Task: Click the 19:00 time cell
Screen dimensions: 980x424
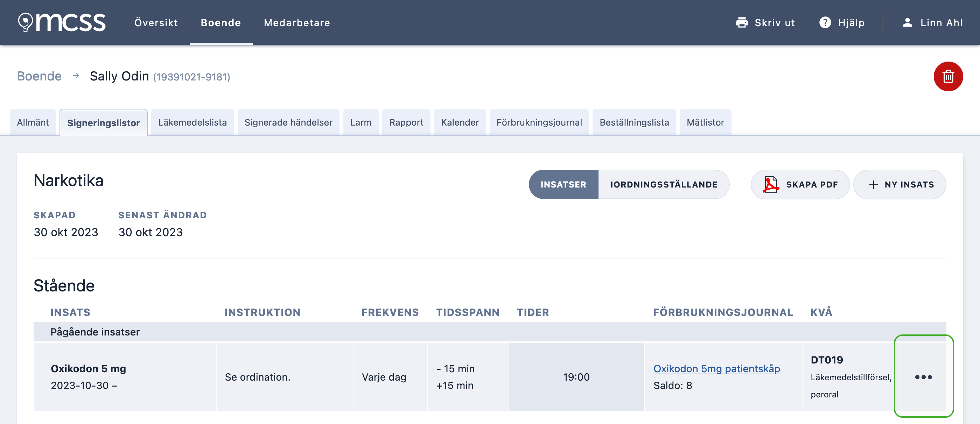Action: [576, 377]
